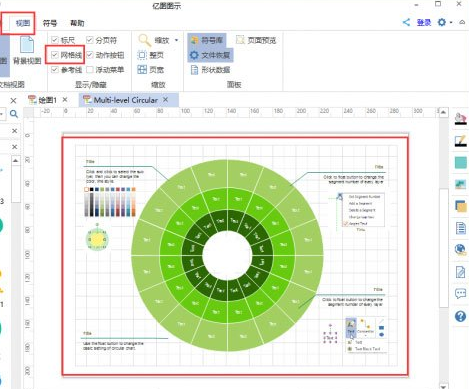Open the line pencil icon in right sidebar
Screen dimensions: 469x389
click(x=460, y=141)
